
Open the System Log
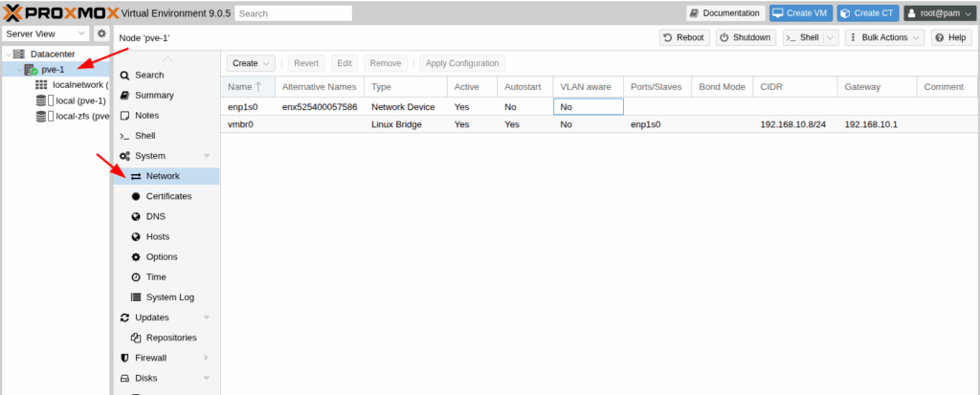tap(167, 296)
